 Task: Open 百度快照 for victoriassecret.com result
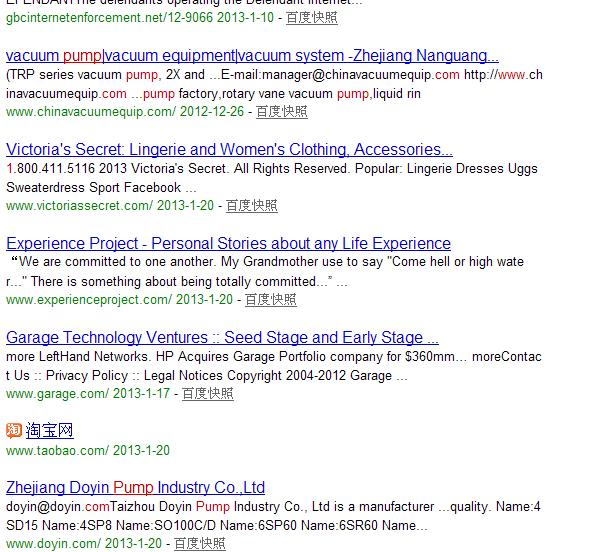click(x=251, y=206)
